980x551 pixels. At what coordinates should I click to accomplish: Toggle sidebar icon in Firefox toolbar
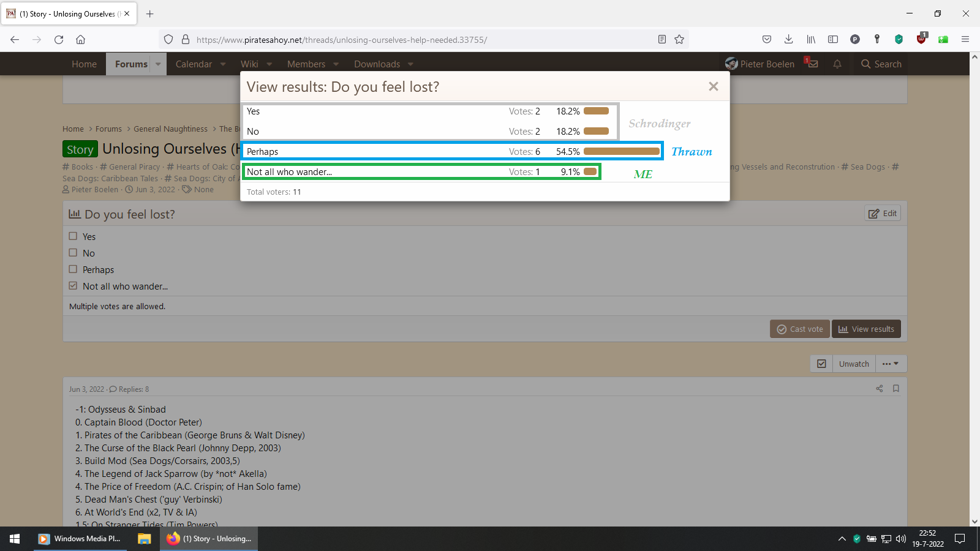[833, 39]
